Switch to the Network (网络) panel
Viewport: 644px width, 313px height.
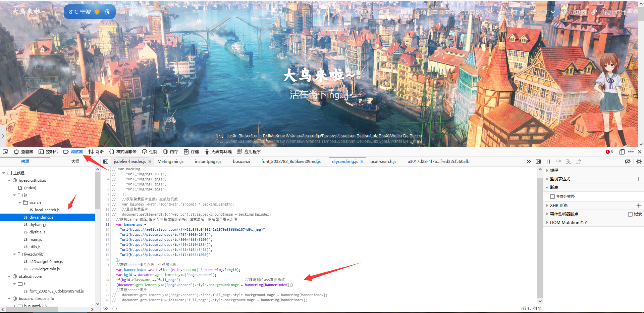tap(96, 152)
